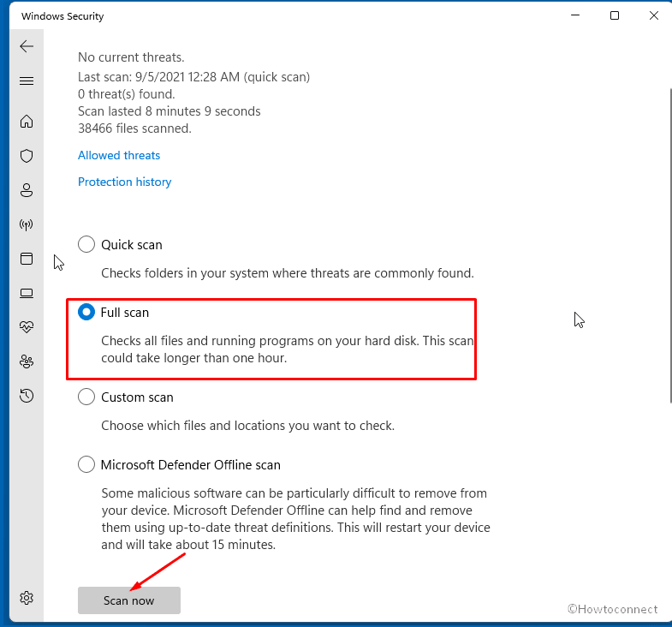This screenshot has width=672, height=627.
Task: Open the Protection history link
Action: point(124,182)
